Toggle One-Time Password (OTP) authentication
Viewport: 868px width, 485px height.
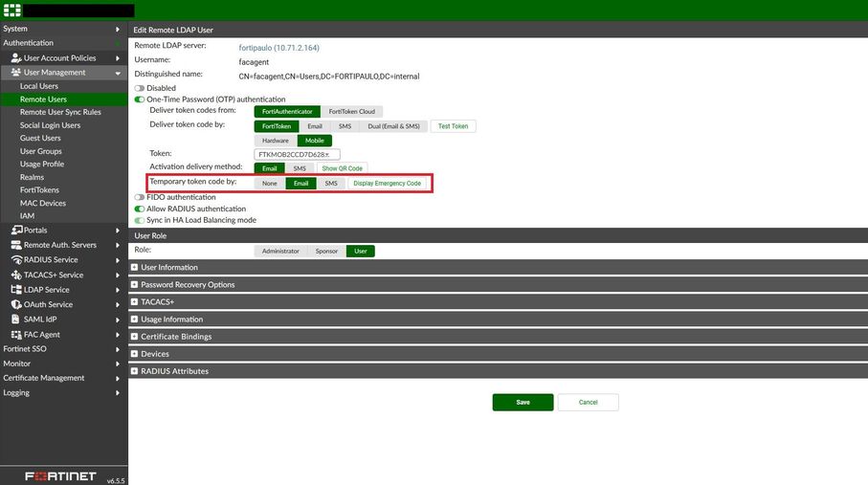click(139, 99)
